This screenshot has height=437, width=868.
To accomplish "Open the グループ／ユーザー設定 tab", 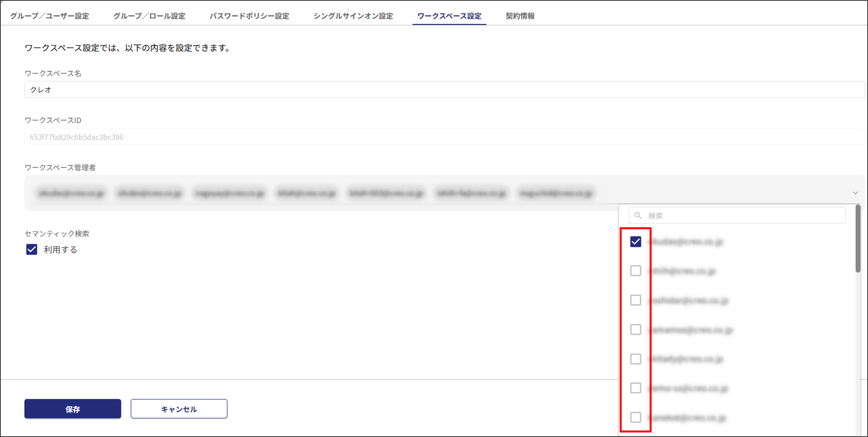I will [50, 16].
